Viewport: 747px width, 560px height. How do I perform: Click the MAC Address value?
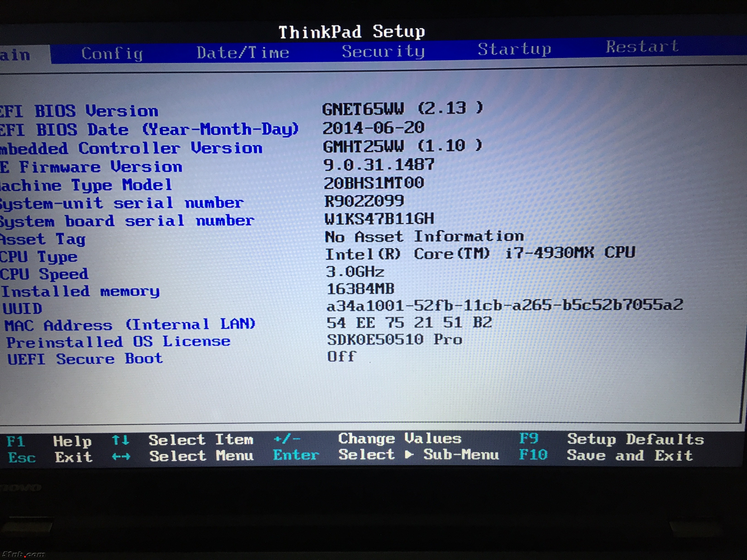pos(409,323)
